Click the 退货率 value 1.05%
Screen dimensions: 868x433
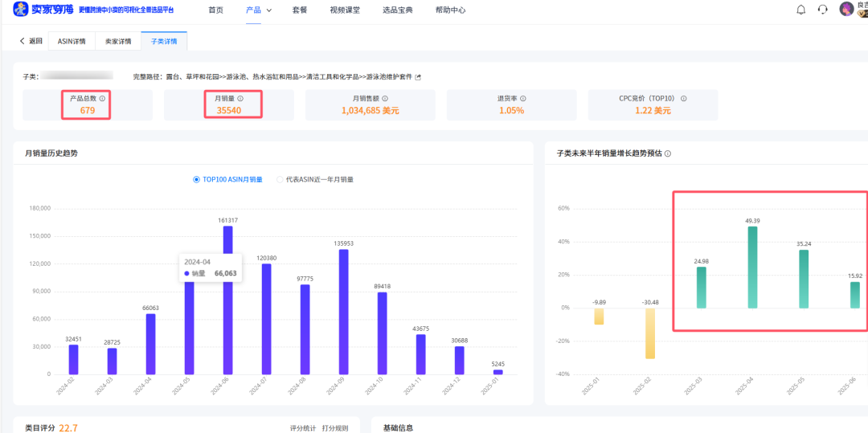pos(511,110)
